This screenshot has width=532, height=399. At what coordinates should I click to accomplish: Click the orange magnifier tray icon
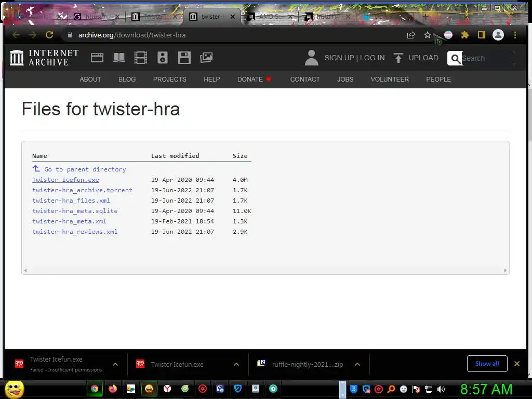[x=391, y=389]
